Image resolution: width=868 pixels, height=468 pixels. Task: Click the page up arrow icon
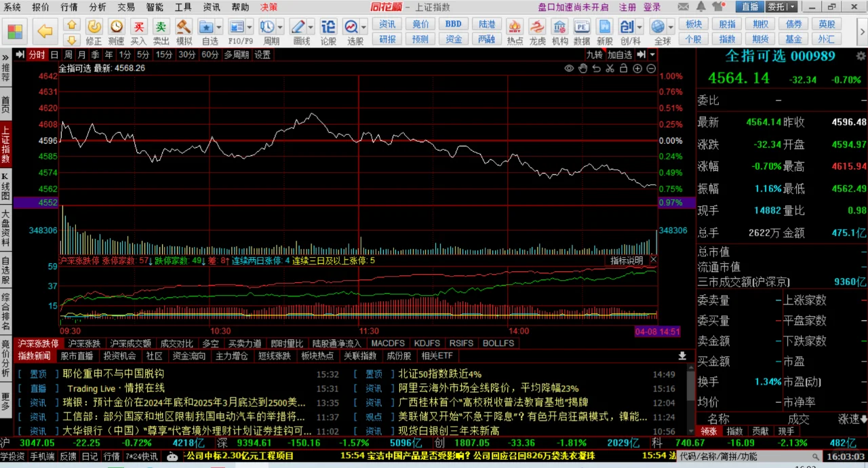click(72, 24)
